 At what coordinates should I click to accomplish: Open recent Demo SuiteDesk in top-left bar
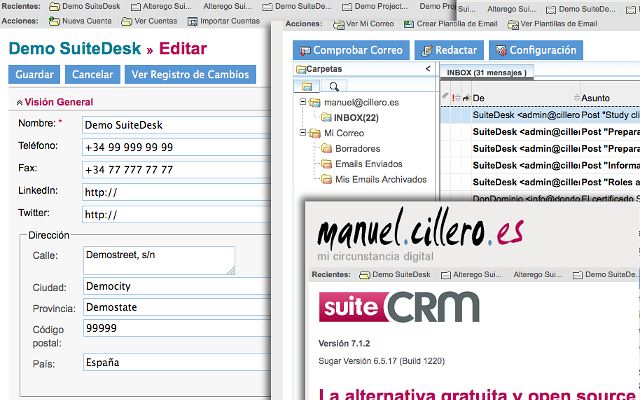pos(85,6)
